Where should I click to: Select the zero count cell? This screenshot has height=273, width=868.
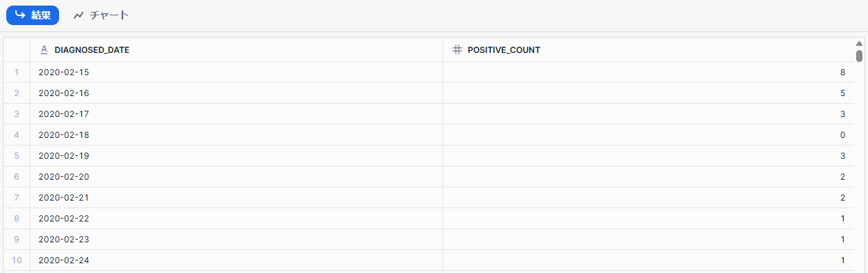[648, 135]
